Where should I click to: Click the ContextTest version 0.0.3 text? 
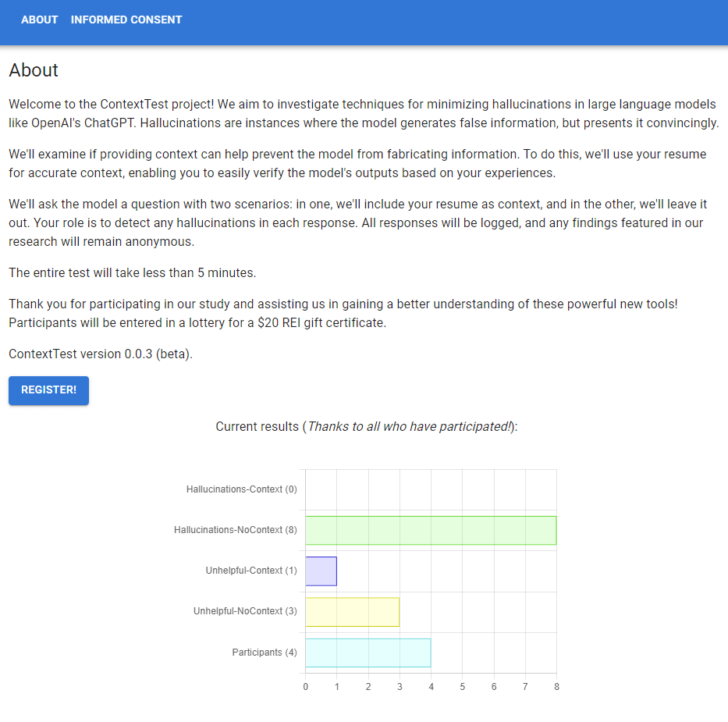101,354
